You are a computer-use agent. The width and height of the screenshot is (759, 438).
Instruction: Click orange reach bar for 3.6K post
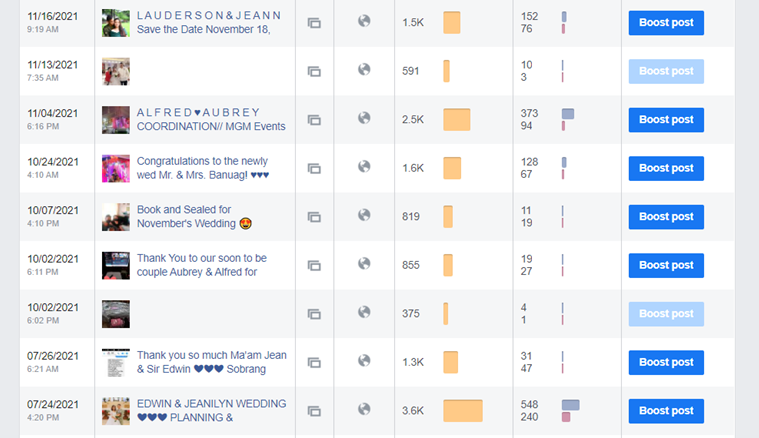pyautogui.click(x=462, y=410)
